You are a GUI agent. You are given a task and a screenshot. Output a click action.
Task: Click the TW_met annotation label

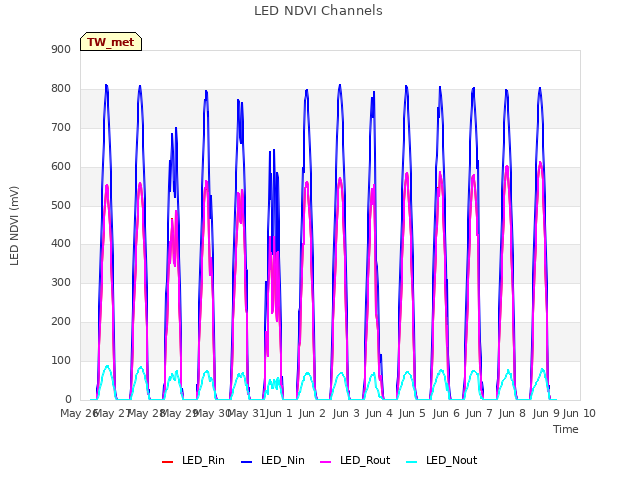[111, 42]
